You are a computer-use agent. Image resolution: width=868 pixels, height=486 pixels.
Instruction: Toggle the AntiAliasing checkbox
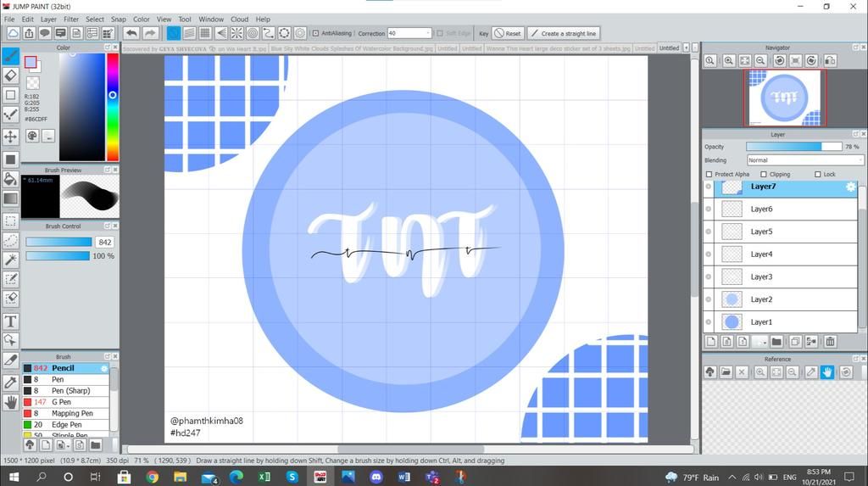tap(315, 33)
